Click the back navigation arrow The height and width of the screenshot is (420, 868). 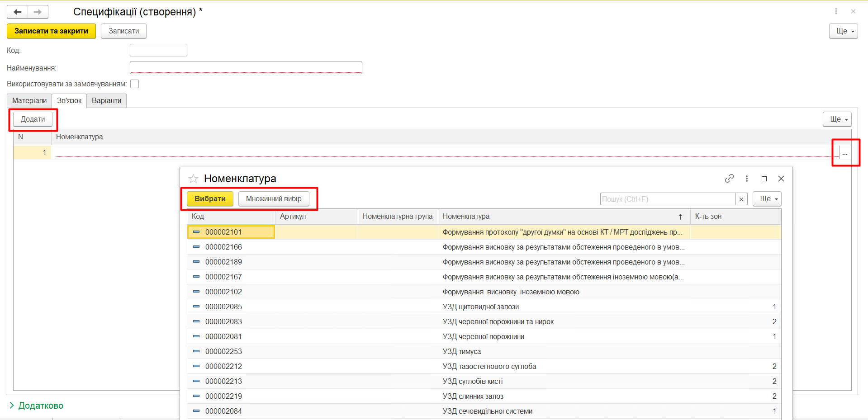pos(18,12)
